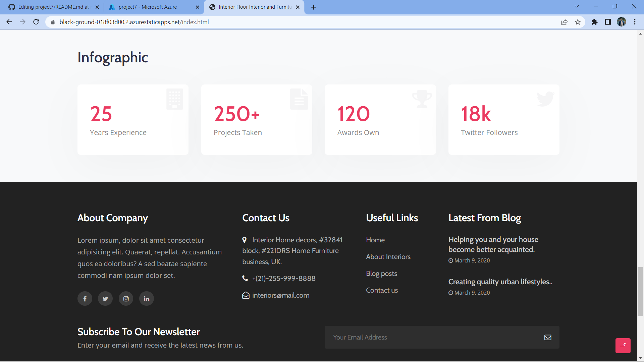Click the Twitter footer social icon
The width and height of the screenshot is (644, 362).
tap(105, 299)
